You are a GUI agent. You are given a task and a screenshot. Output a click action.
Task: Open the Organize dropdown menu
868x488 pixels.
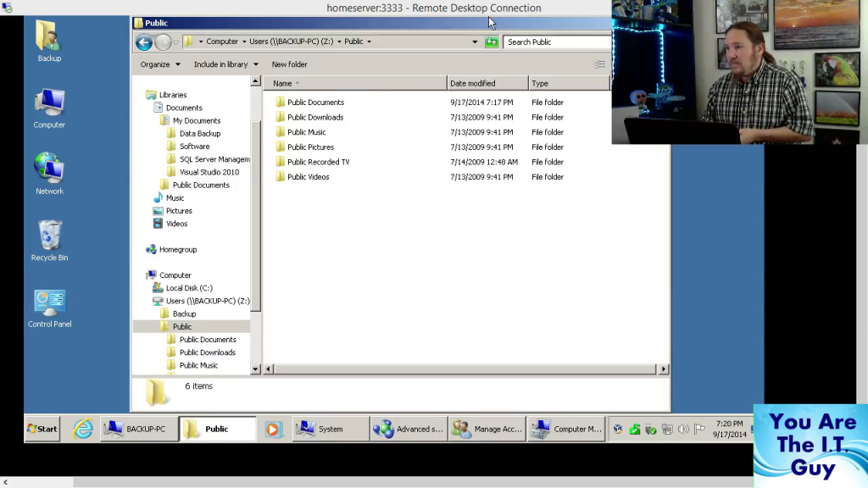tap(160, 64)
